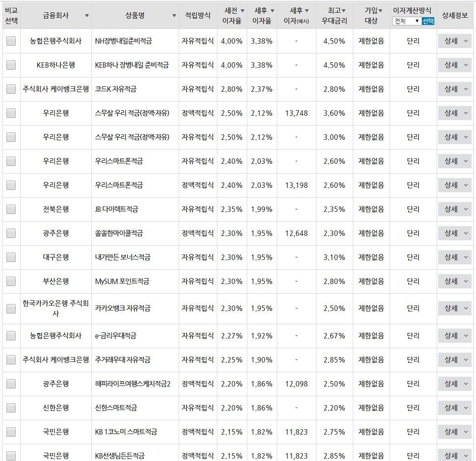Image resolution: width=476 pixels, height=461 pixels.
Task: Expand 상세 for JB 다이렉트적금
Action: [x=455, y=209]
